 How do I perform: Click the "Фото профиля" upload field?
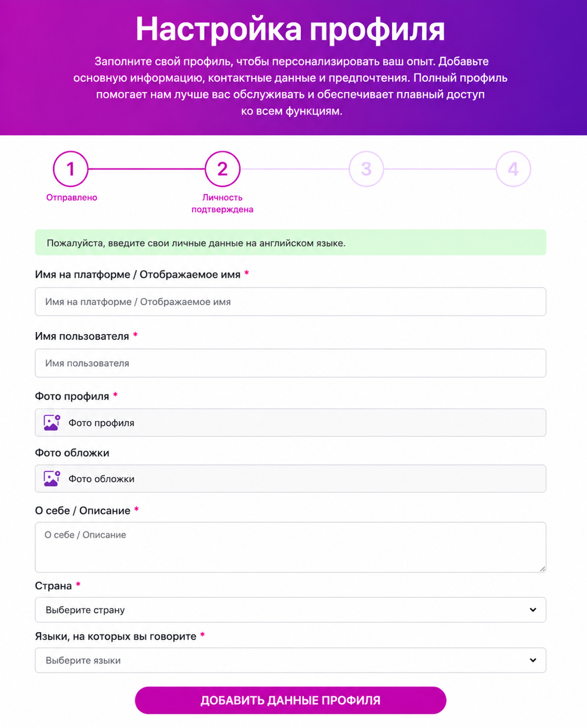click(290, 423)
